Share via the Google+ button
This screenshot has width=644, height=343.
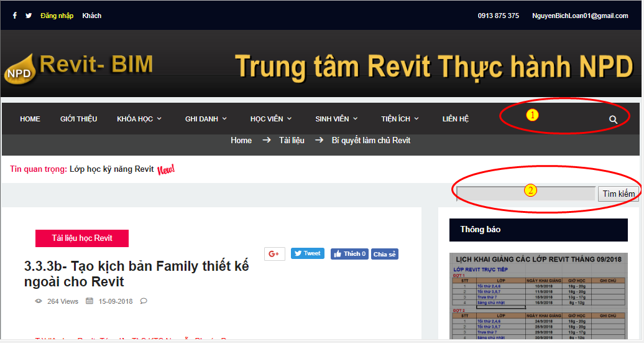(x=274, y=254)
